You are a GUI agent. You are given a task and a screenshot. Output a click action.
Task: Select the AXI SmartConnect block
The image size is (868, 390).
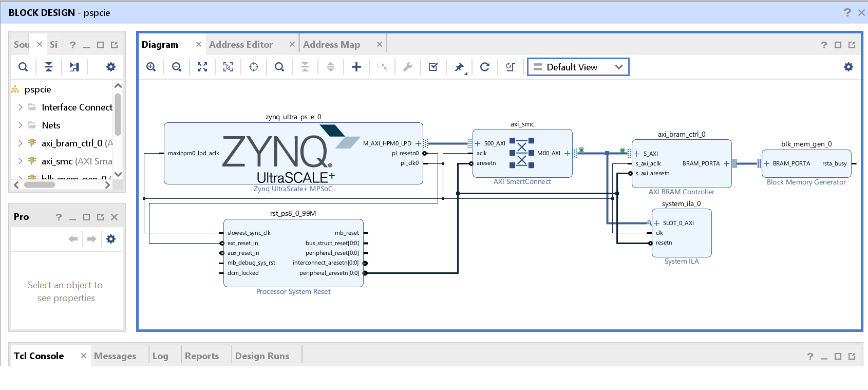coord(522,153)
